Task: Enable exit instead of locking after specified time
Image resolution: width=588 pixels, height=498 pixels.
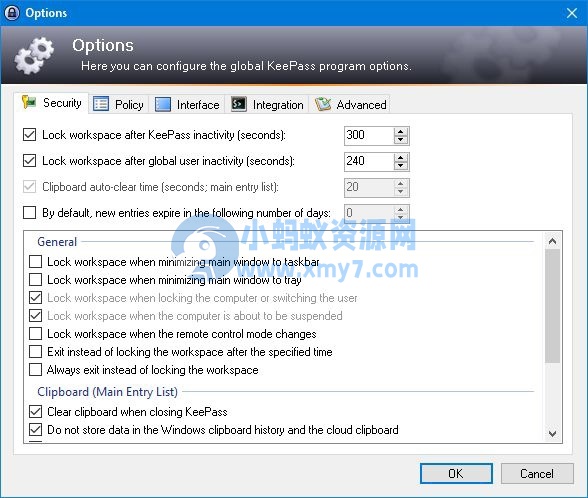Action: (x=36, y=351)
